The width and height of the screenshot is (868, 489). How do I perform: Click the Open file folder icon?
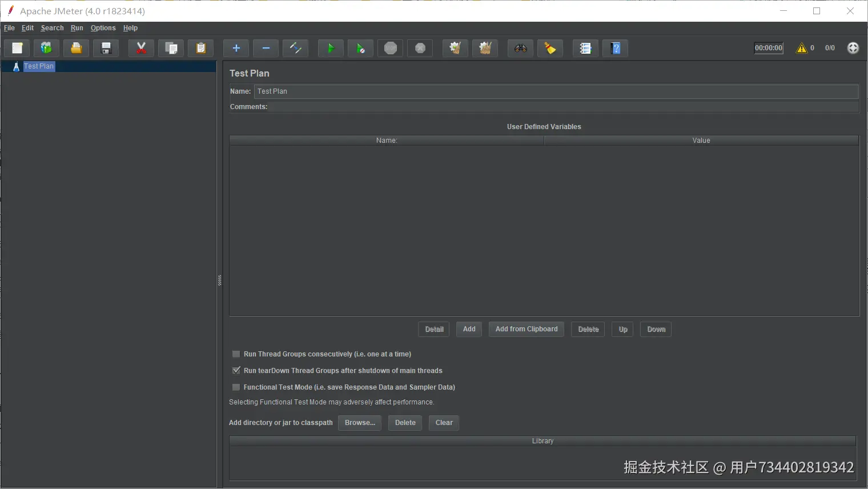click(76, 49)
